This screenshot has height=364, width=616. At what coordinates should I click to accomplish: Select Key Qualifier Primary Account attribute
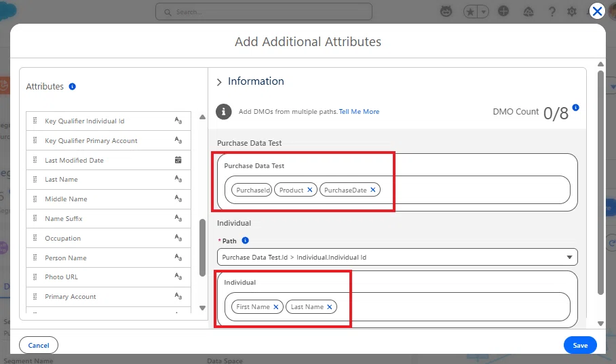109,140
